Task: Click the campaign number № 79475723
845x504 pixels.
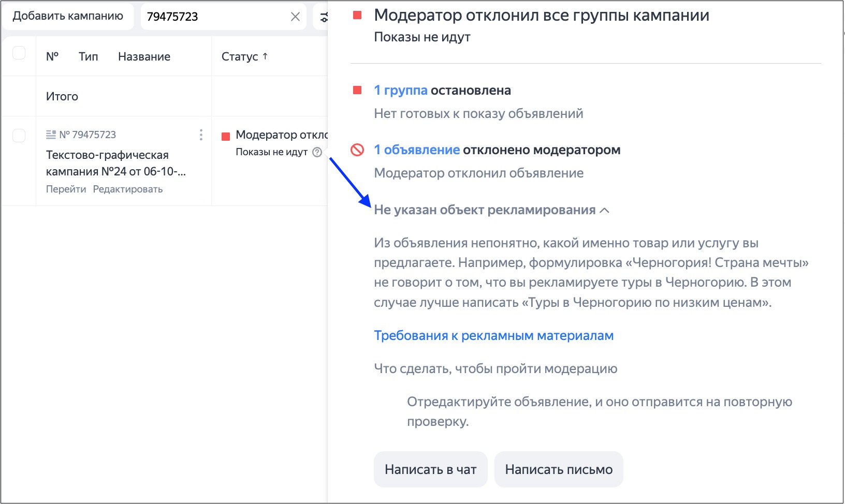Action: click(x=88, y=135)
